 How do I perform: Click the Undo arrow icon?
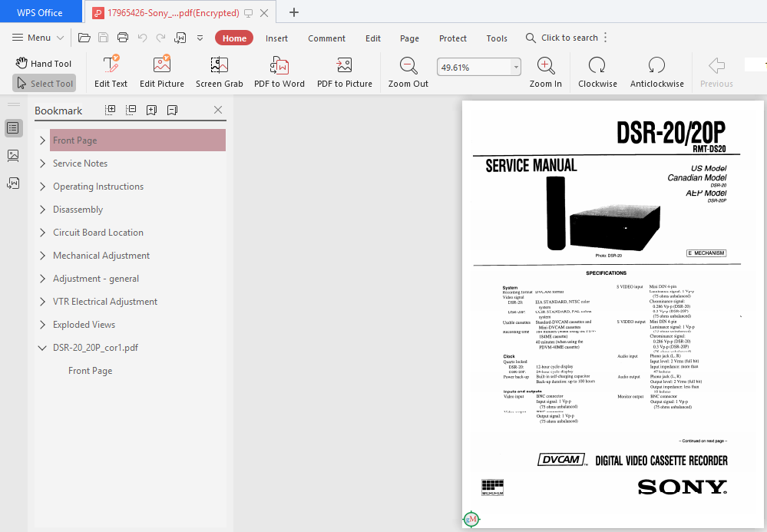click(142, 38)
